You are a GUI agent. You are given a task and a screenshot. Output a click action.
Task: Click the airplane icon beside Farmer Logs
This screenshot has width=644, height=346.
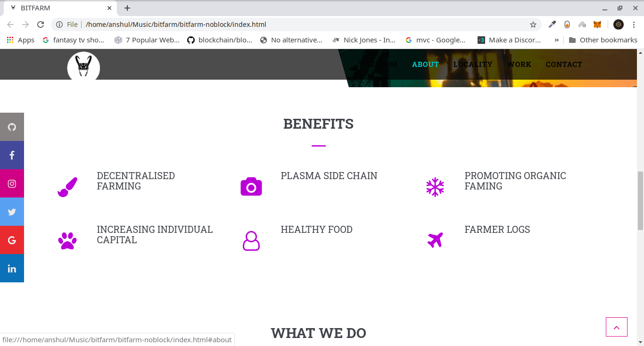point(435,240)
